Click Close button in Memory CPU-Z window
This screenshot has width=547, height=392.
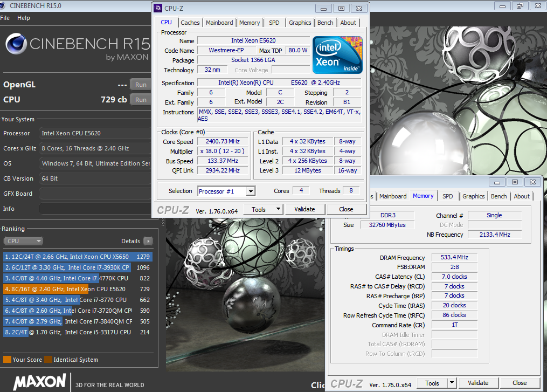pos(520,383)
